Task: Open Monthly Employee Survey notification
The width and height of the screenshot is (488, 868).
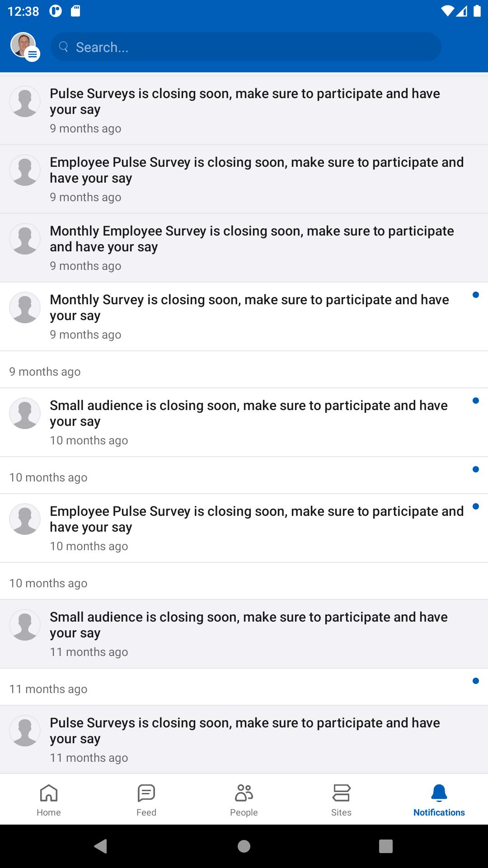Action: (x=244, y=248)
